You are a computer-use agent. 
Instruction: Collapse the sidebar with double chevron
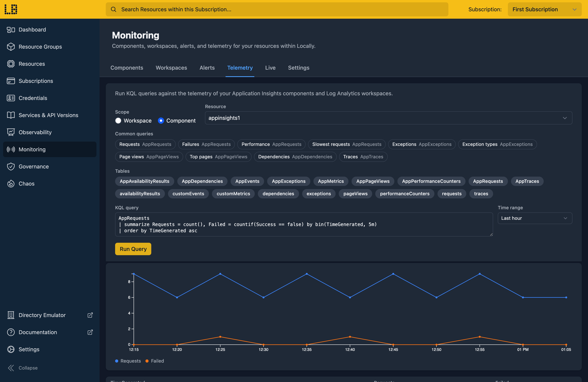click(x=11, y=368)
